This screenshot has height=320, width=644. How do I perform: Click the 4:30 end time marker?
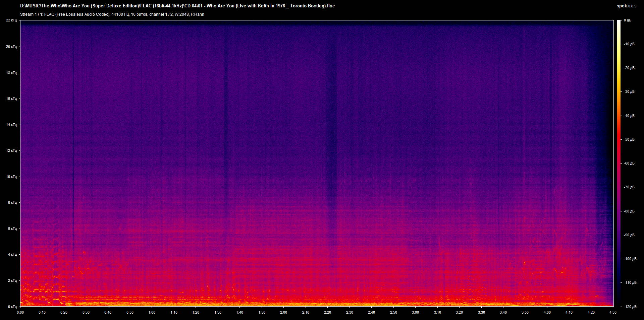coord(613,312)
